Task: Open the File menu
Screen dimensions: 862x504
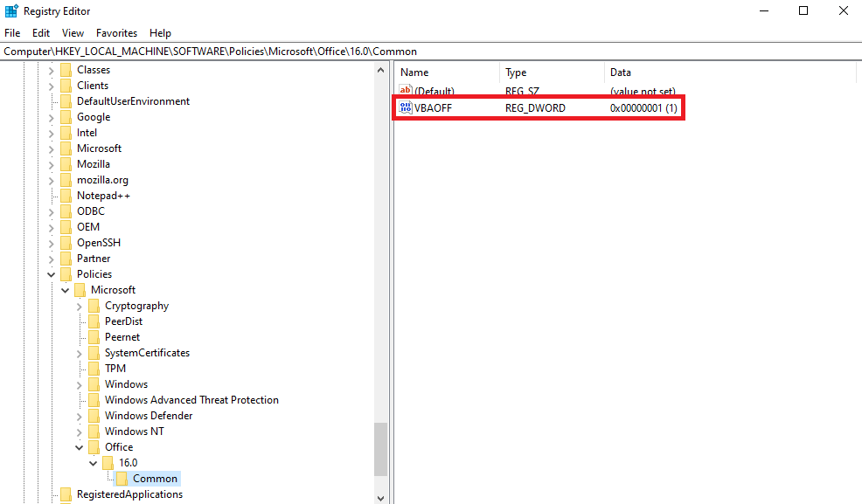Action: click(12, 33)
